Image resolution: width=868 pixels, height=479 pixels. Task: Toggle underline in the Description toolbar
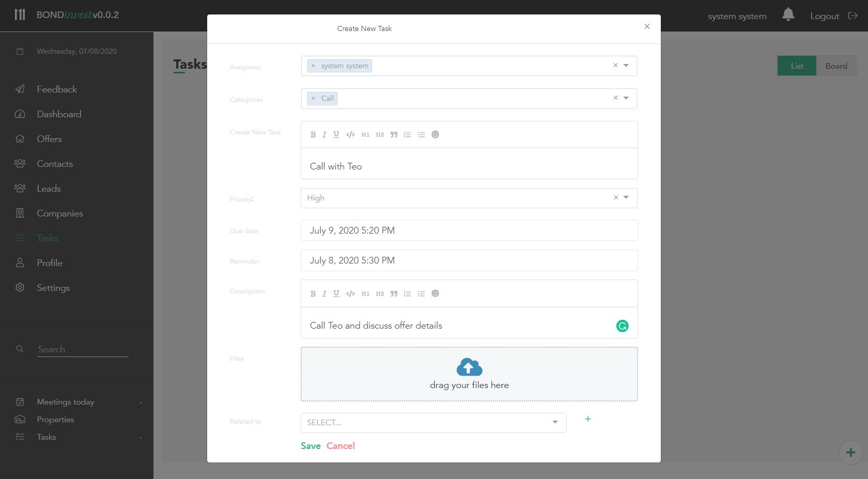pyautogui.click(x=336, y=294)
